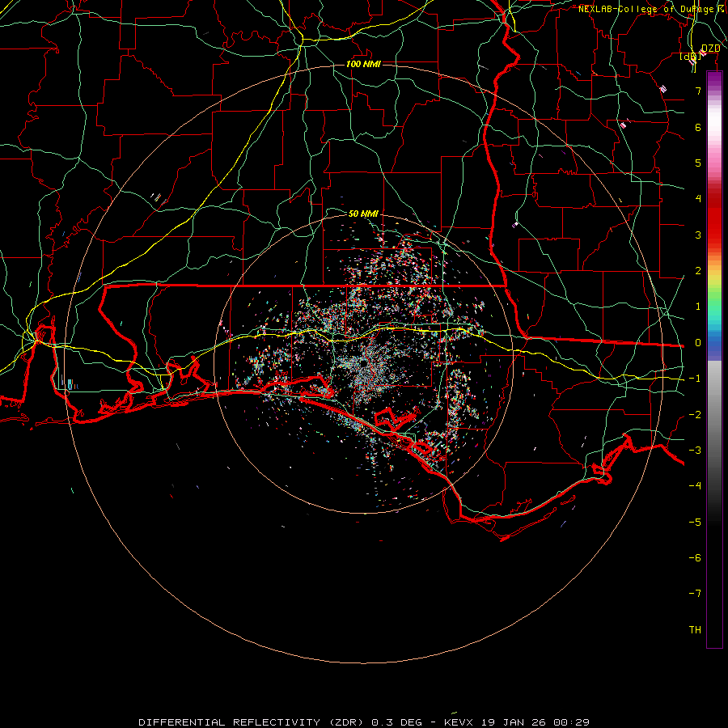The width and height of the screenshot is (728, 728).
Task: Click the white-pink 6 dB band of color bar
Action: (x=714, y=127)
